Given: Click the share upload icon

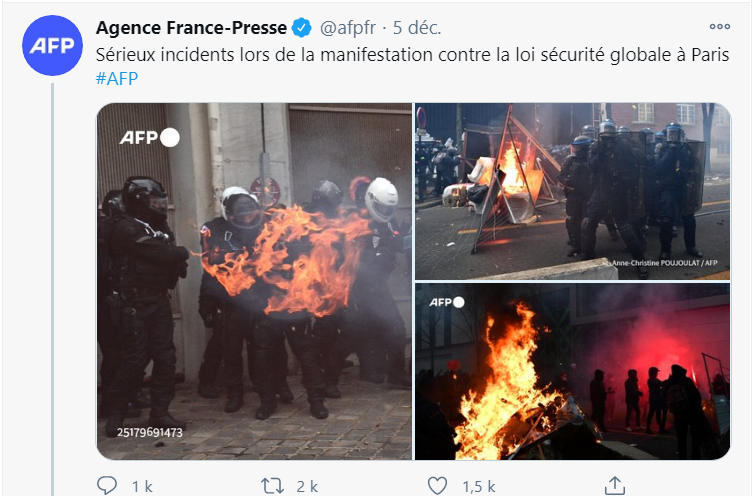Looking at the screenshot, I should click(x=615, y=485).
